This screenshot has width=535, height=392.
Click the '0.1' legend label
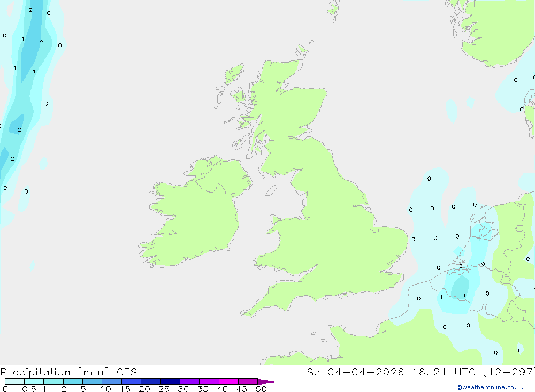click(x=9, y=389)
